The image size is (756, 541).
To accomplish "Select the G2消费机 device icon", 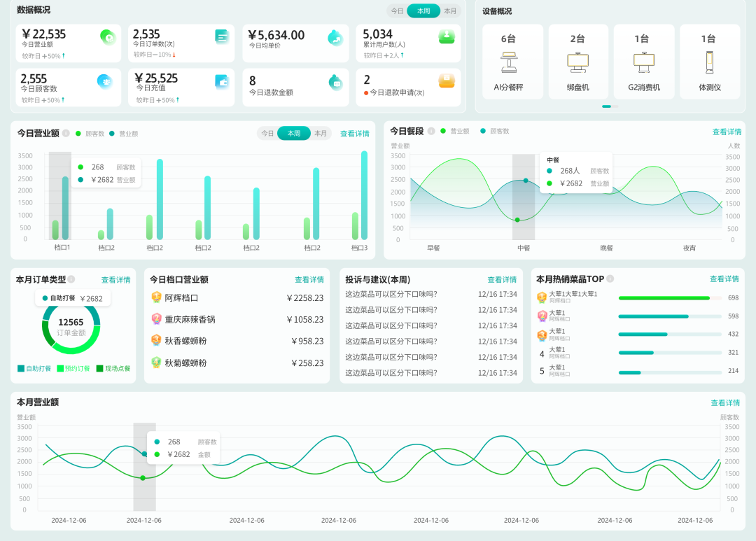I will click(x=644, y=63).
